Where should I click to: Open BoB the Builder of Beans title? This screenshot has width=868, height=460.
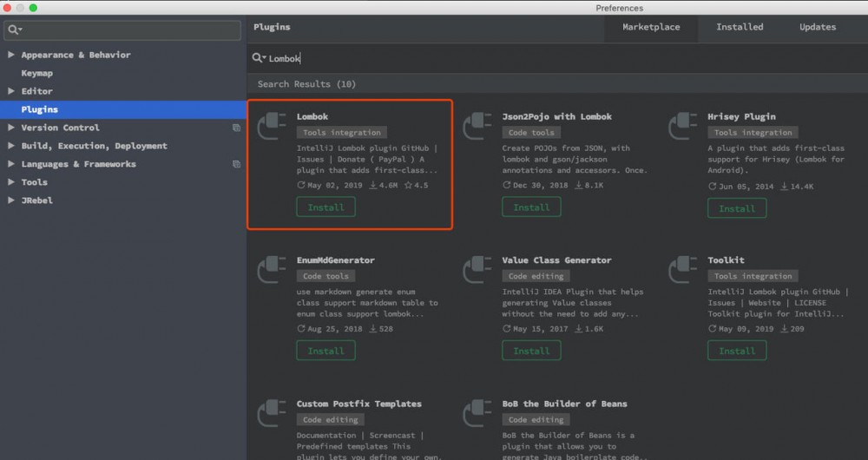565,404
